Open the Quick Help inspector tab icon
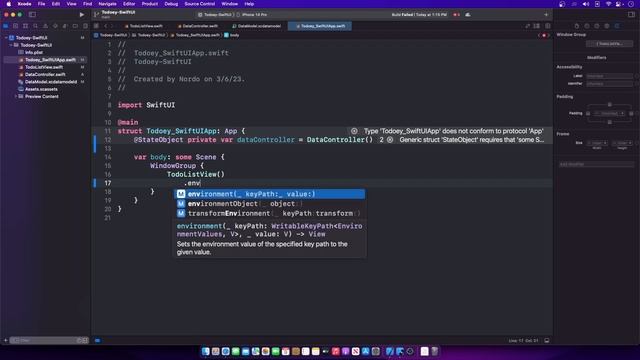The image size is (640, 360). click(596, 26)
